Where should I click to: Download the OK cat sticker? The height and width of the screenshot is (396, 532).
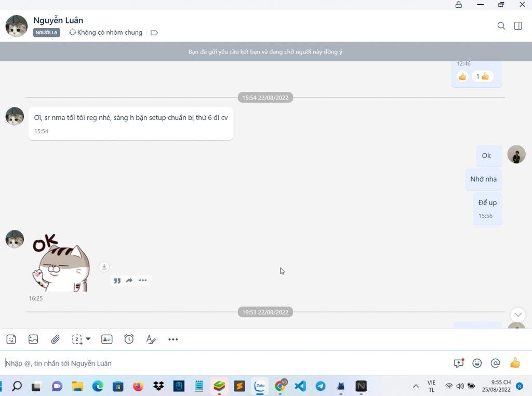tap(104, 267)
